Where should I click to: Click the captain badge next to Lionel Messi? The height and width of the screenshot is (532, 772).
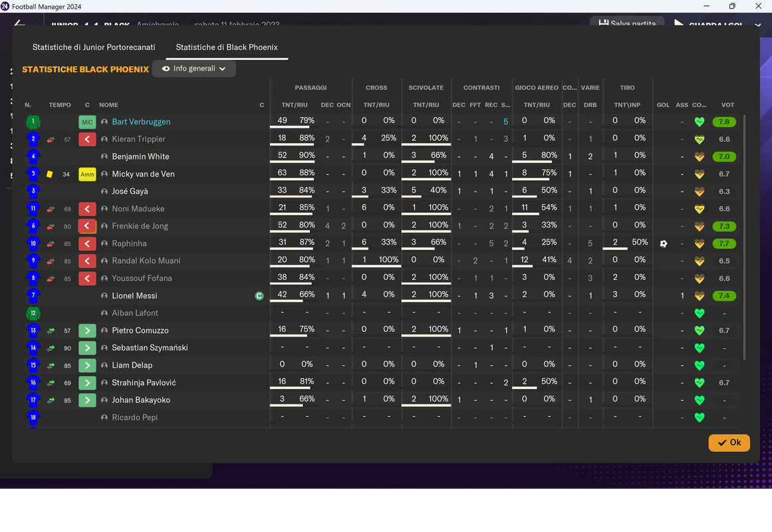point(259,296)
